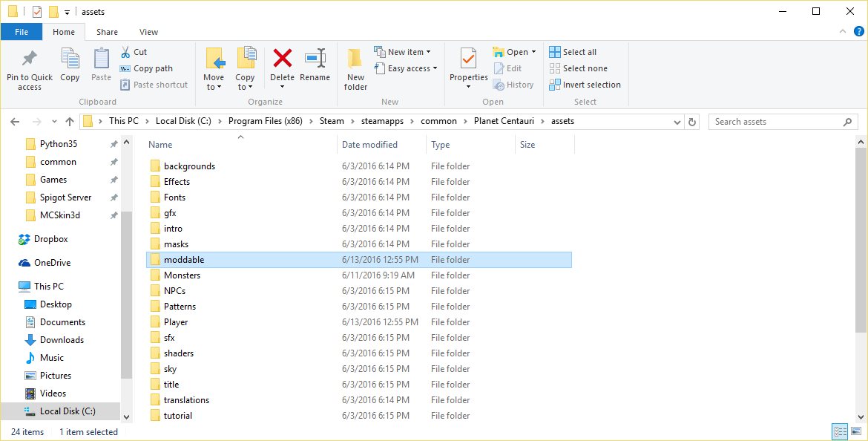Click Properties icon in quick access toolbar

(x=37, y=12)
